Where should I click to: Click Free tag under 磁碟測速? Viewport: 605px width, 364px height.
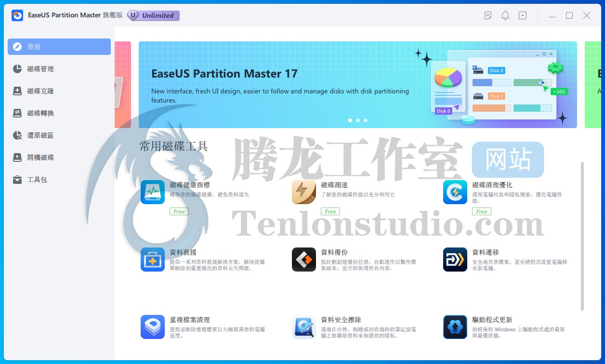point(330,211)
